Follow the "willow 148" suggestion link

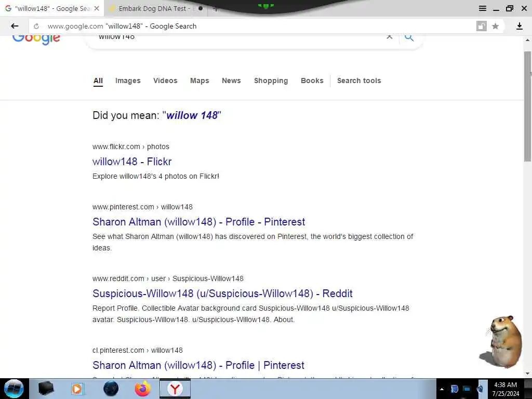tap(192, 115)
